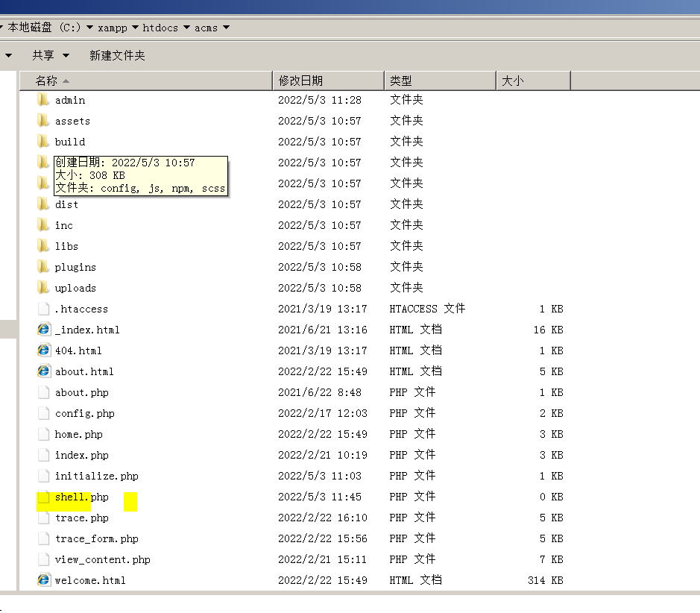Select the build folder icon
The width and height of the screenshot is (700, 613).
pos(43,142)
